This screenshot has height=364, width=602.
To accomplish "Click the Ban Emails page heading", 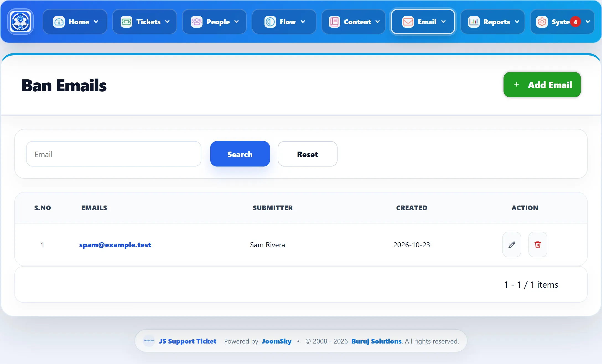I will 64,85.
